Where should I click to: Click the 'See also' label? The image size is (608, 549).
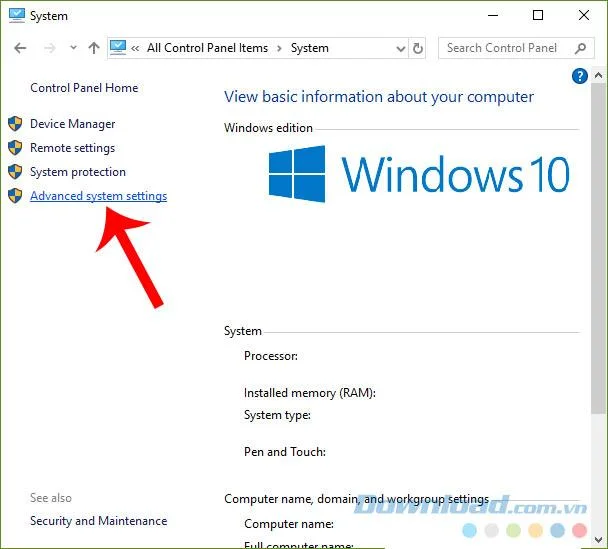51,498
